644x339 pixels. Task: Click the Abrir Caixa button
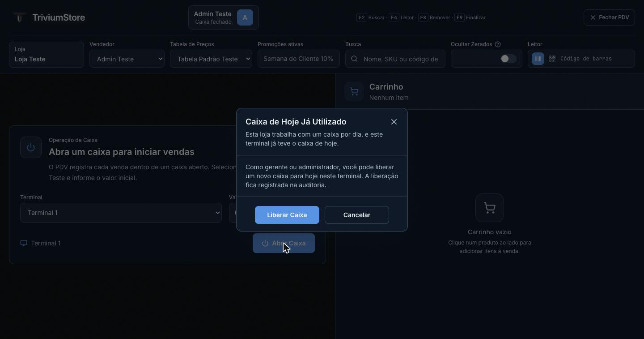point(284,243)
